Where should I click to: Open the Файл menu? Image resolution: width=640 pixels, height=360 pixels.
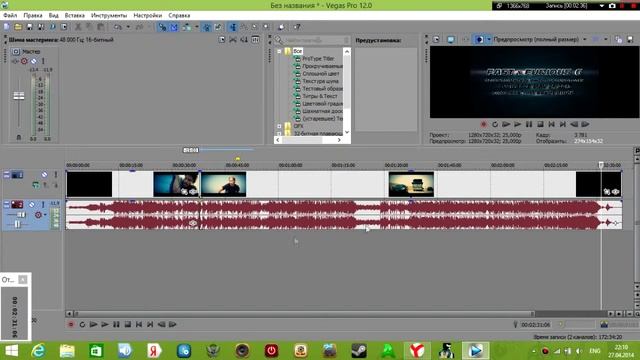click(10, 15)
